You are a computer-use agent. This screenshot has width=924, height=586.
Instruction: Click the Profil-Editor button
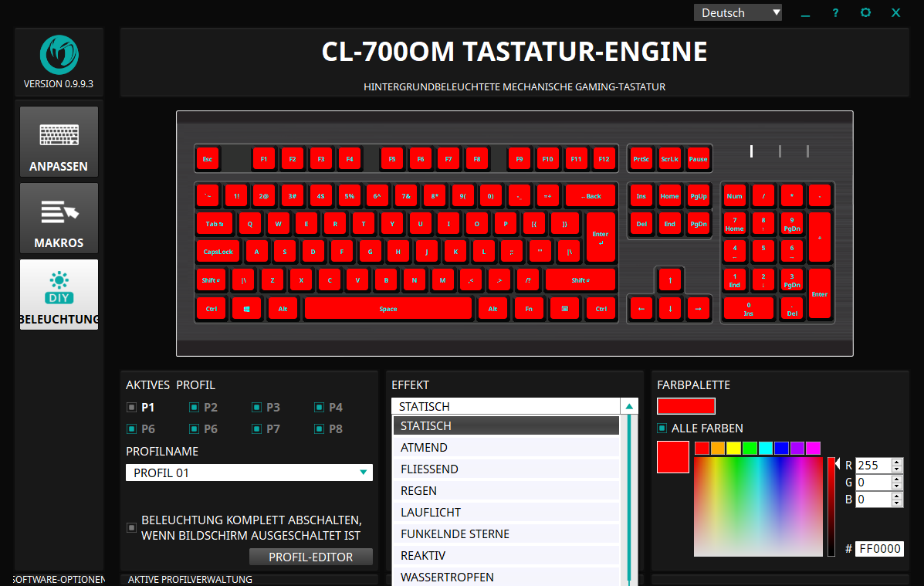tap(310, 557)
